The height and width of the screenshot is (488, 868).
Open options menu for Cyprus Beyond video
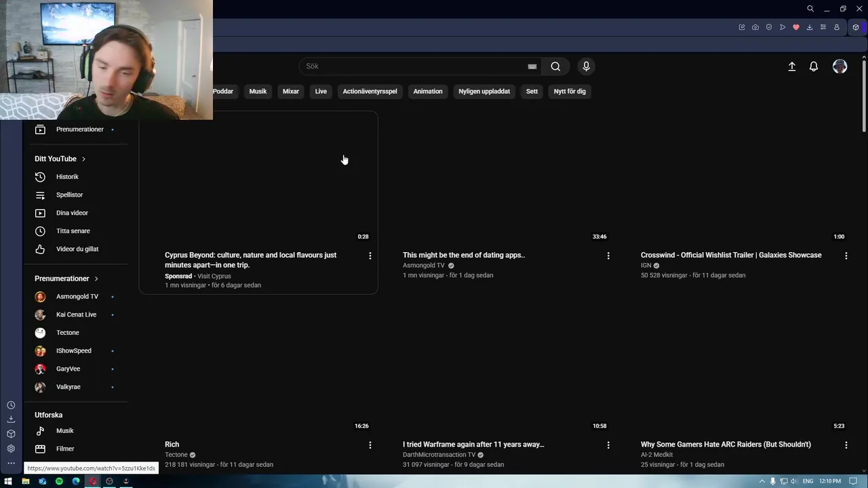pyautogui.click(x=370, y=256)
